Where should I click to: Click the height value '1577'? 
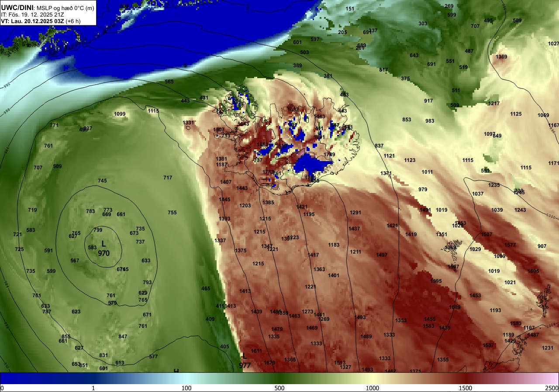tap(510, 245)
